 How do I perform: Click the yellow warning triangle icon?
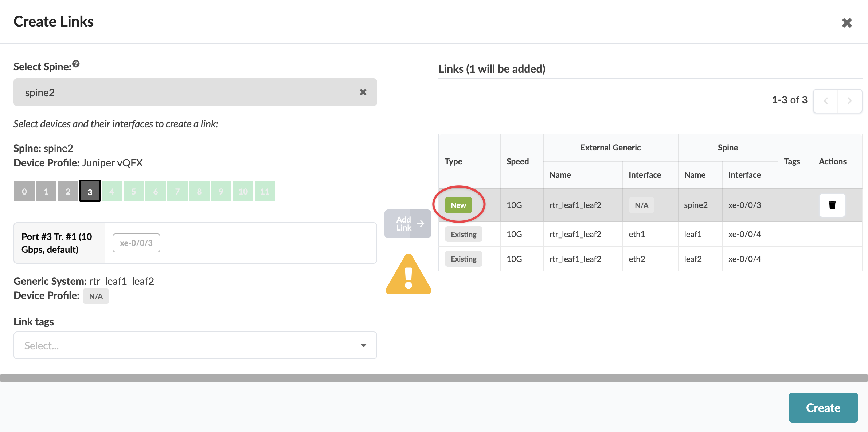[x=408, y=275]
